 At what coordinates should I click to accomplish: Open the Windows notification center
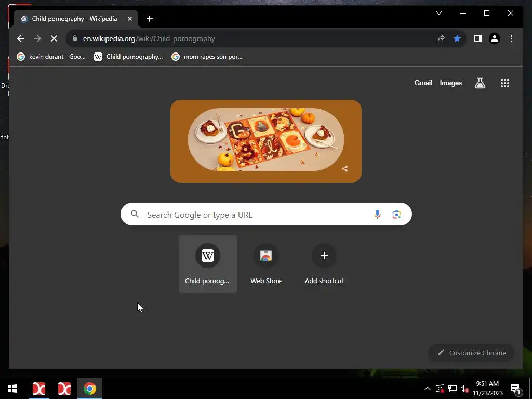[x=515, y=389]
